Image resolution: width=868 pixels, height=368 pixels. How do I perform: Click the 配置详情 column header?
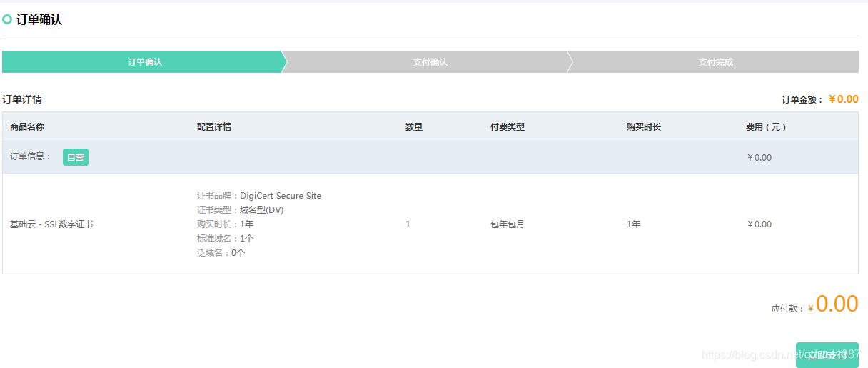(214, 127)
